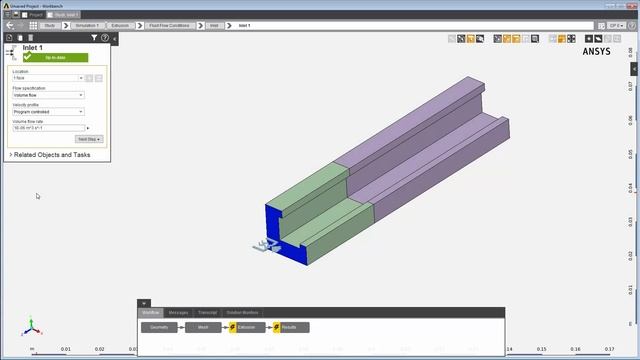Viewport: 640px width, 360px height.
Task: Switch to the Solution Monitors tab
Action: pos(242,313)
